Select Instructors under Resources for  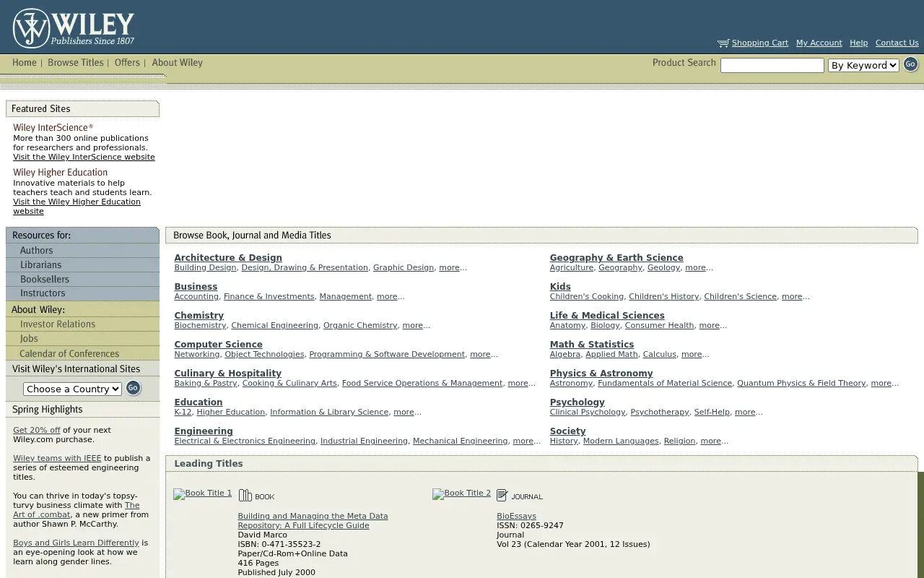pos(43,293)
